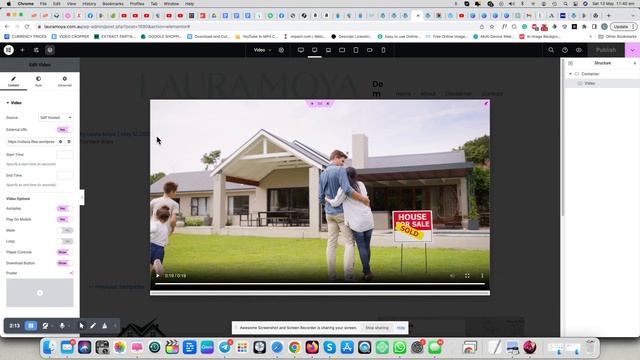
Task: Preview changes with the eye icon
Action: [579, 50]
